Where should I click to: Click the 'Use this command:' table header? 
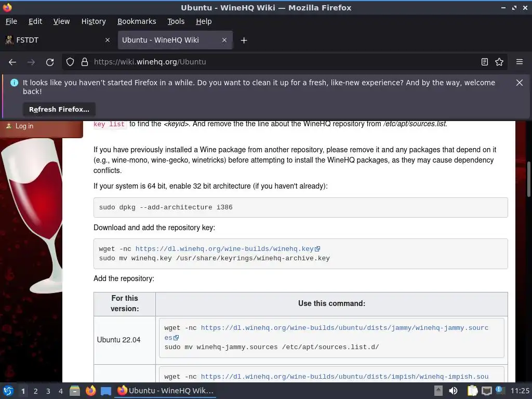pyautogui.click(x=331, y=303)
